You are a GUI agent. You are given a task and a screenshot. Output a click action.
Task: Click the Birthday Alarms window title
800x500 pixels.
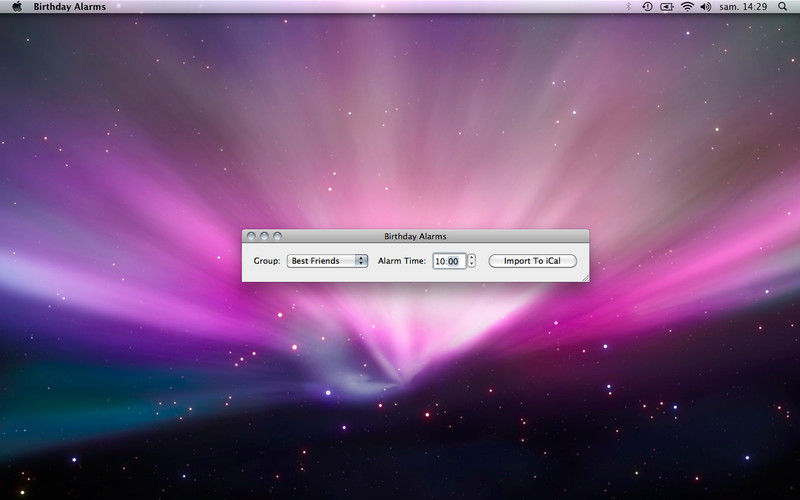(415, 236)
